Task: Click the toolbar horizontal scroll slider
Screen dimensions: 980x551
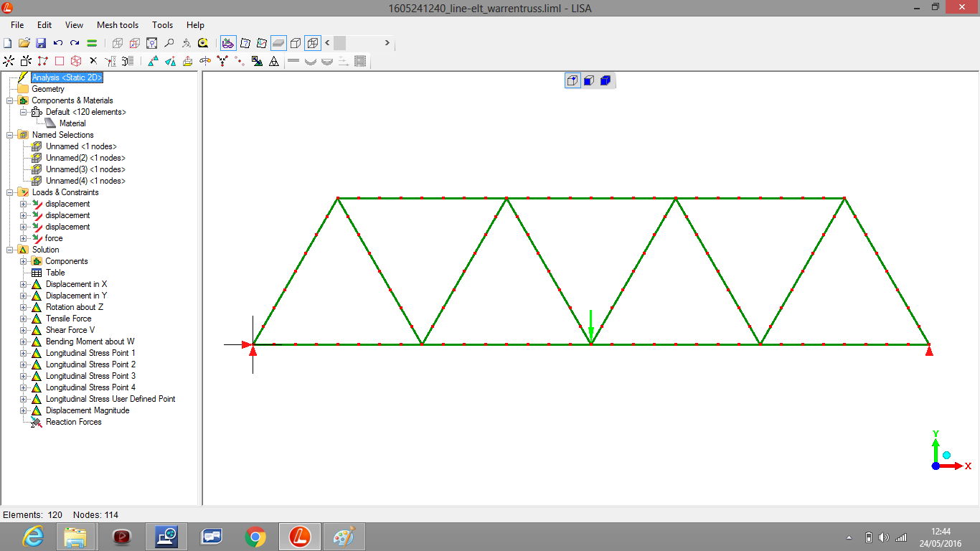Action: (x=340, y=43)
